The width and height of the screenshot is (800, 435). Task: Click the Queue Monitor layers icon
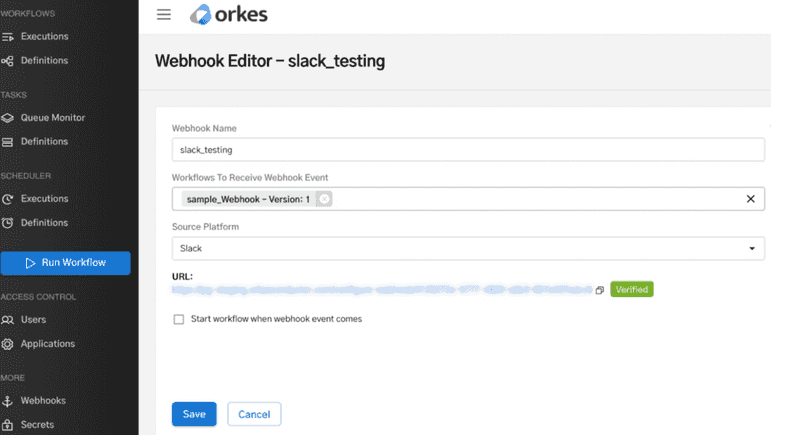click(x=7, y=118)
